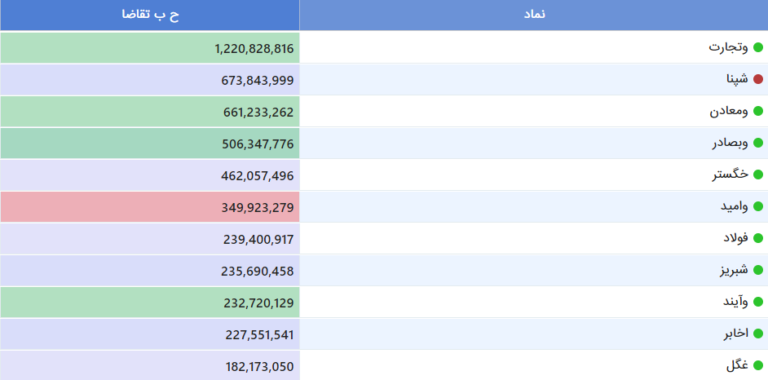Click the value 182,173,050 cell
768x380 pixels.
[x=150, y=366]
